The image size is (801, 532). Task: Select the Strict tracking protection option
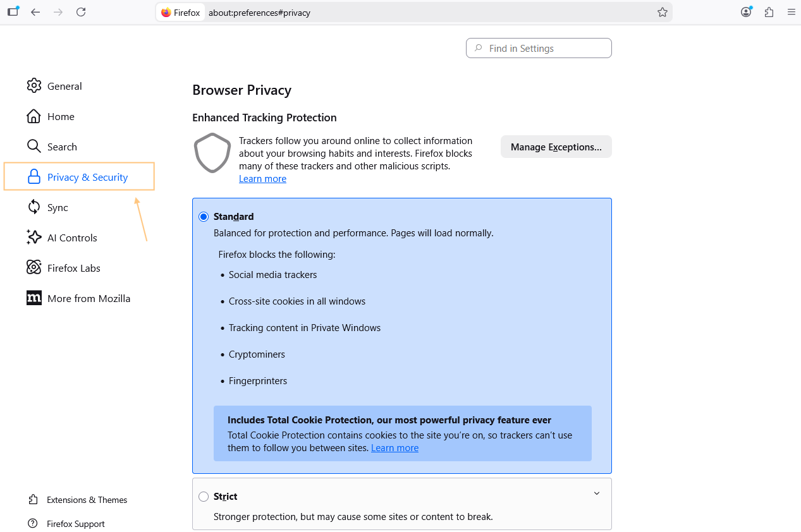tap(204, 497)
